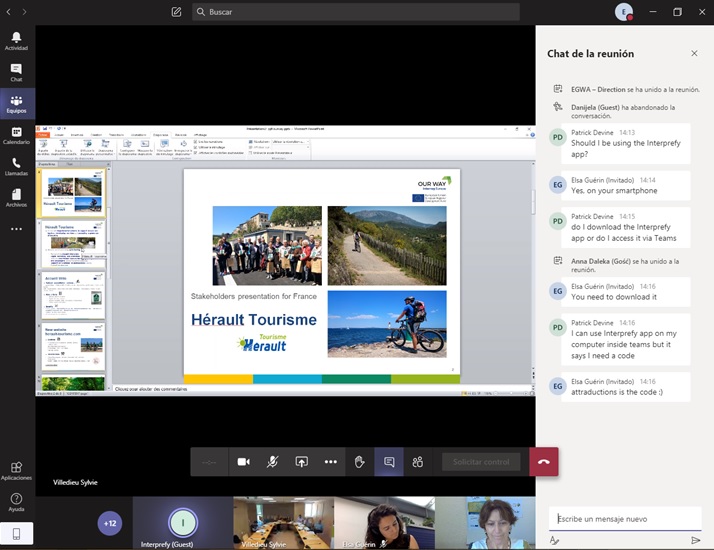Screen dimensions: 714x550
Task: Toggle the camera in meeting controls
Action: tap(243, 462)
